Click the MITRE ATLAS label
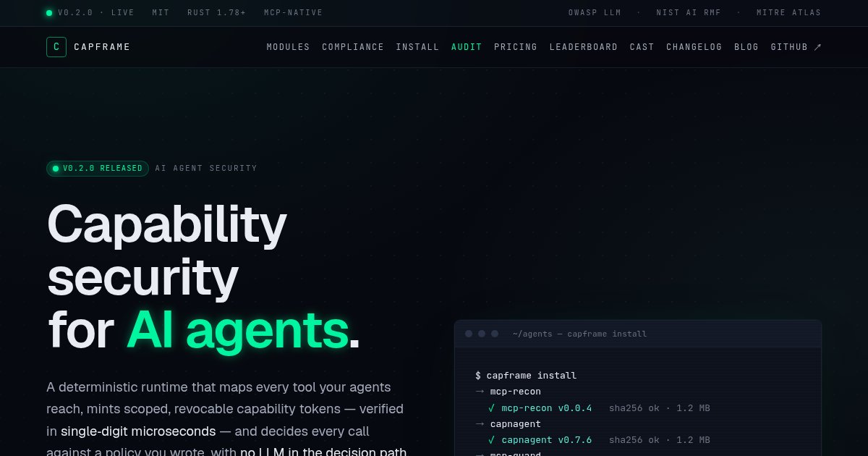This screenshot has width=868, height=456. point(789,13)
